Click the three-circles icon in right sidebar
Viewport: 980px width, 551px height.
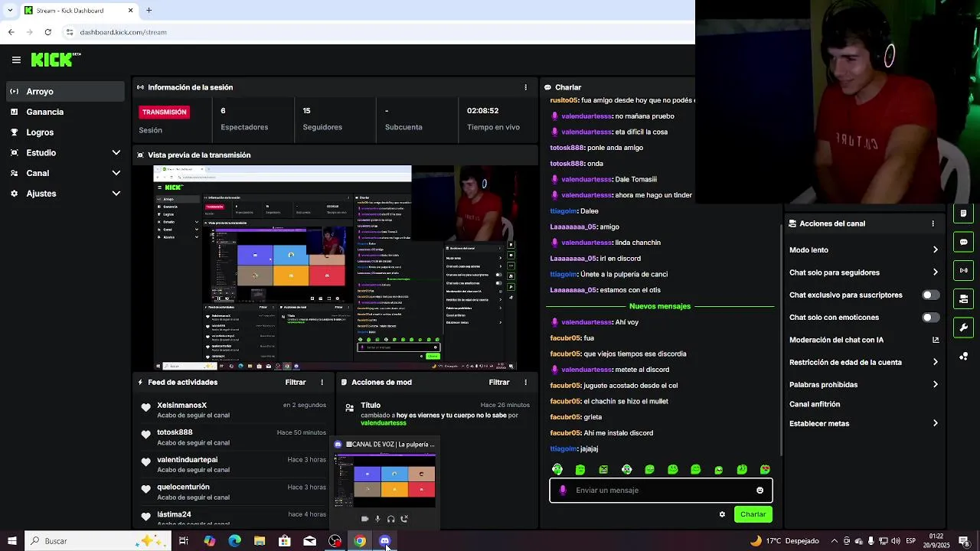[x=963, y=356]
